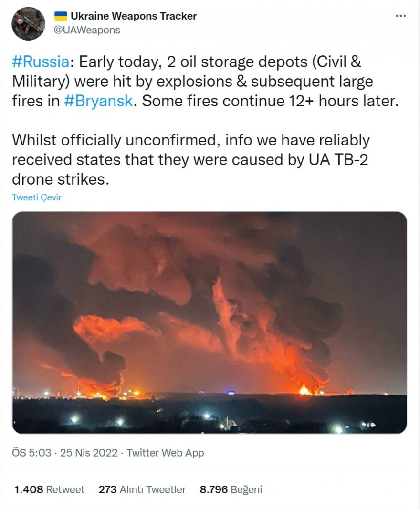Open the #Russia hashtag

[x=42, y=62]
